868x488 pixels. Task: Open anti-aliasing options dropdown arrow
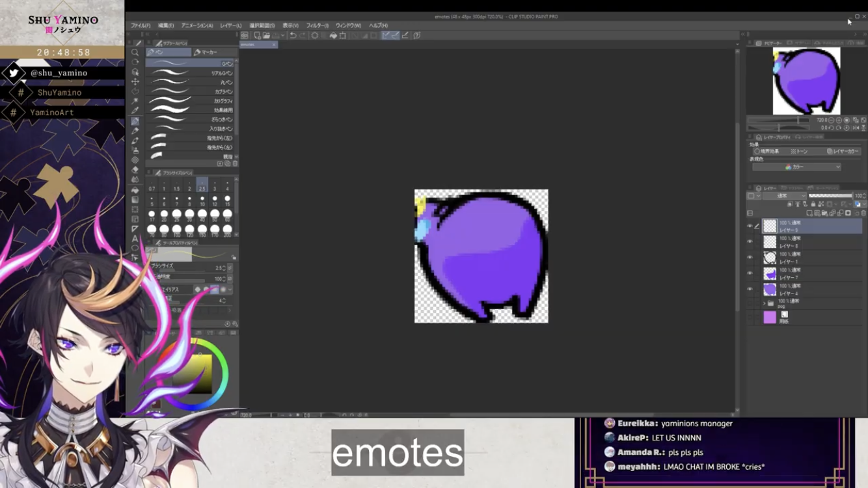coord(230,290)
